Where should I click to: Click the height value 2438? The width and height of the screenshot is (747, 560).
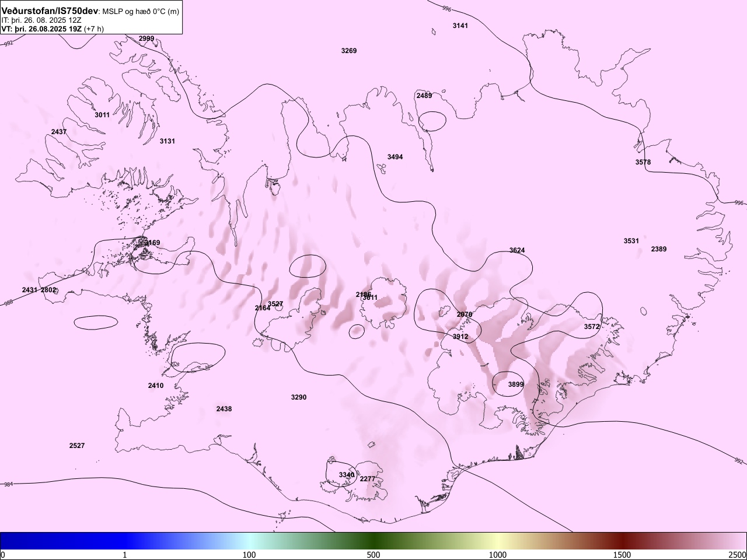[224, 409]
